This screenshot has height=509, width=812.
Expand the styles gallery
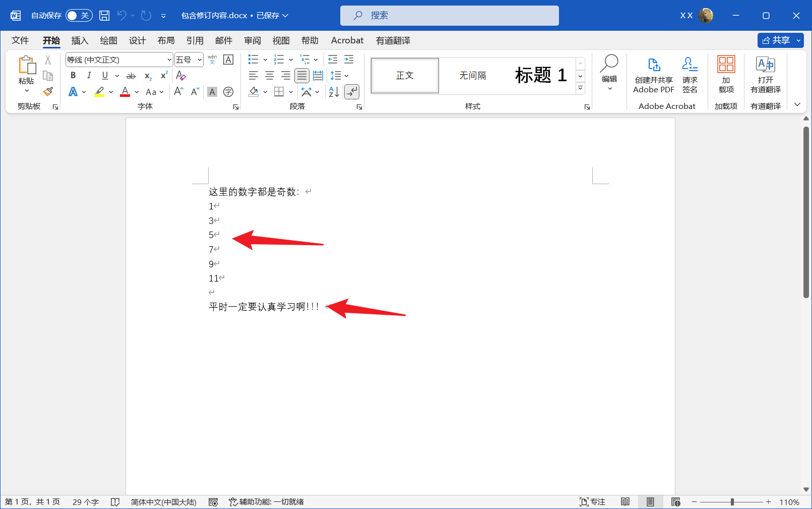coord(580,87)
